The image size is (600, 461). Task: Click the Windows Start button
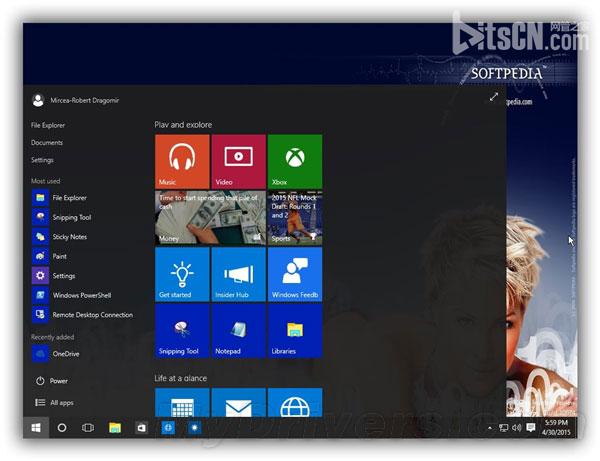36,428
